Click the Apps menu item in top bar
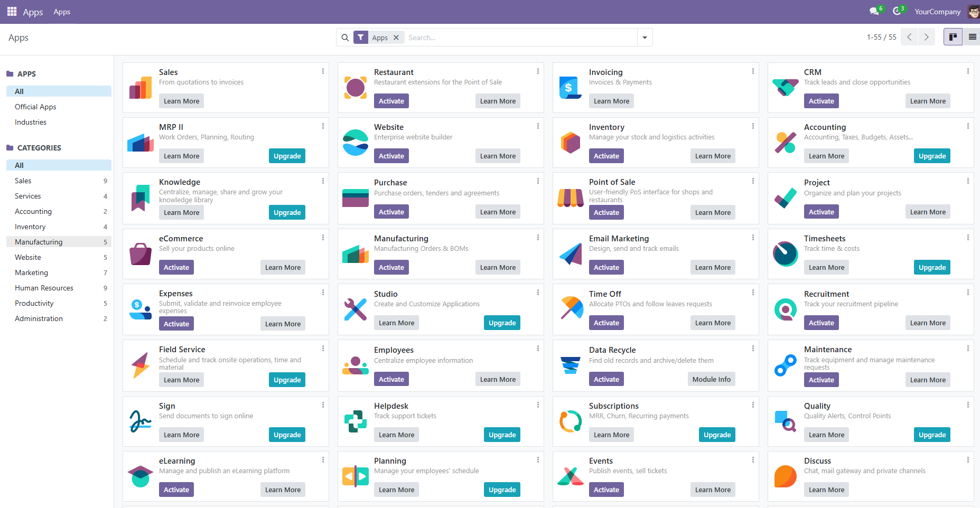The image size is (980, 508). (62, 12)
